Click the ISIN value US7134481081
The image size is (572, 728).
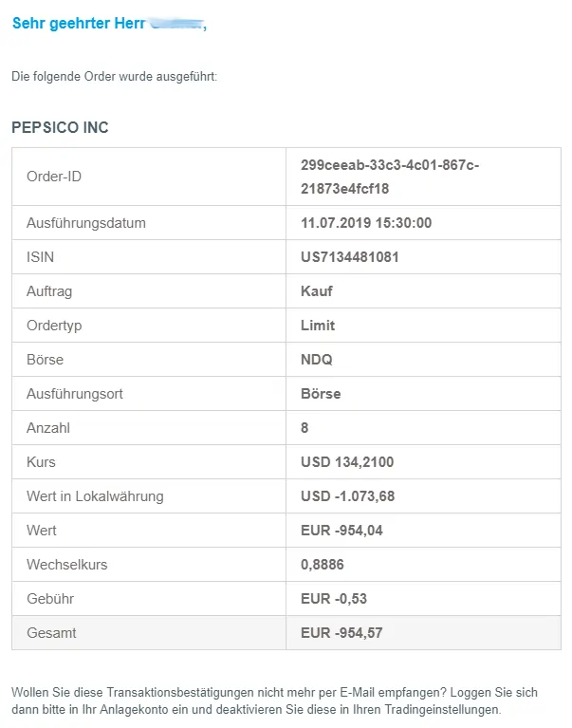(x=350, y=257)
